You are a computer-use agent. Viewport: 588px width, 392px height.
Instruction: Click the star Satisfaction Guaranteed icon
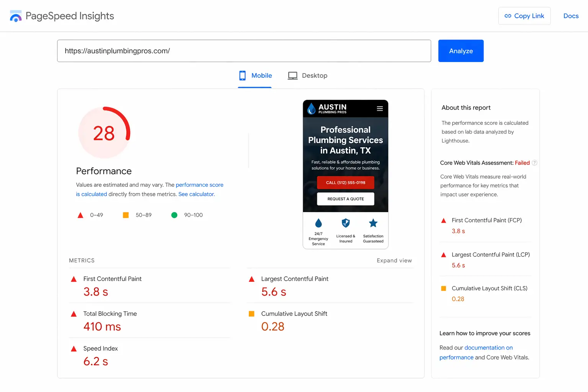[373, 223]
